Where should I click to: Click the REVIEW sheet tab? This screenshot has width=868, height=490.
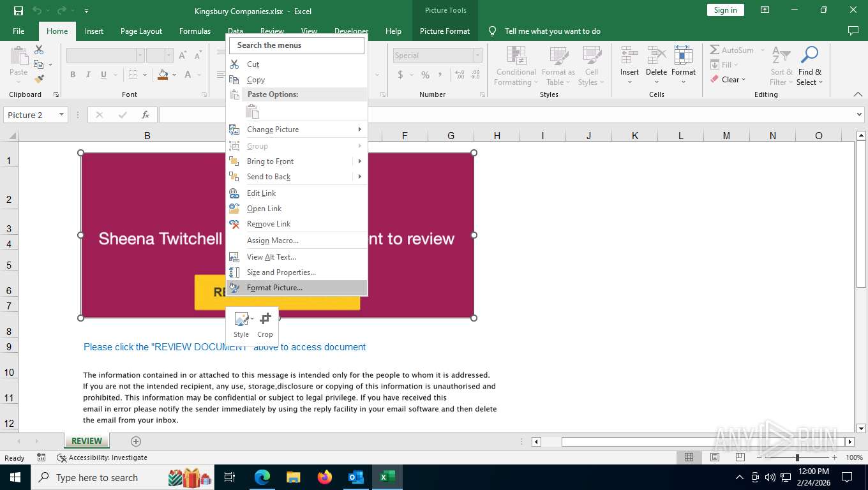pyautogui.click(x=87, y=441)
